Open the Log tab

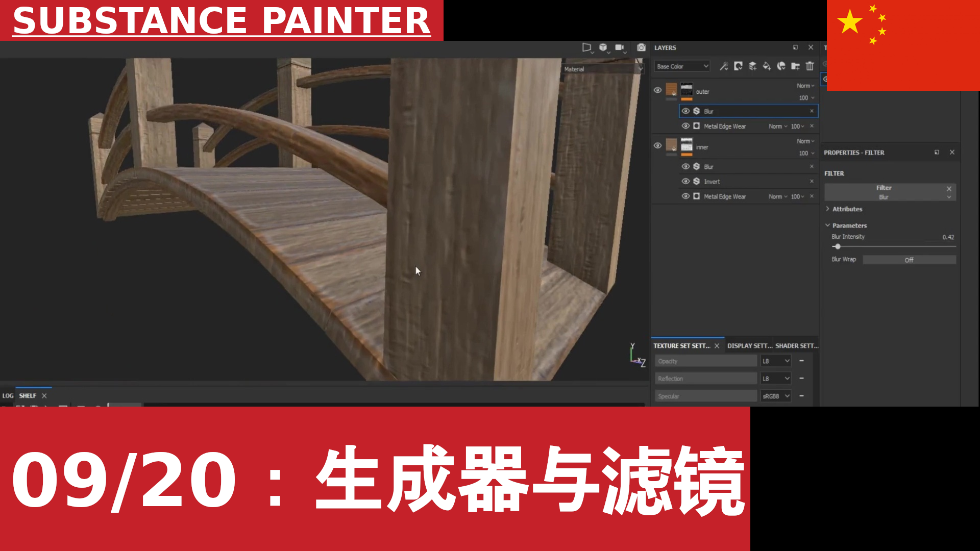click(x=8, y=396)
